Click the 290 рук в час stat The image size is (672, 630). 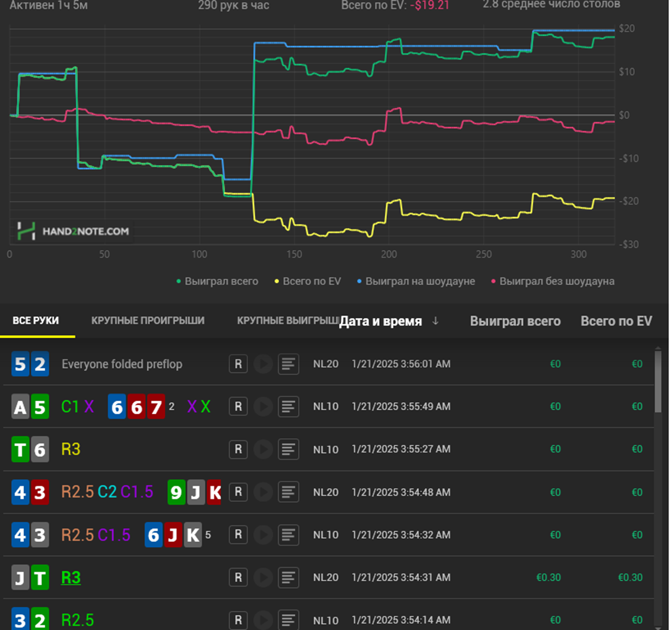pos(233,6)
